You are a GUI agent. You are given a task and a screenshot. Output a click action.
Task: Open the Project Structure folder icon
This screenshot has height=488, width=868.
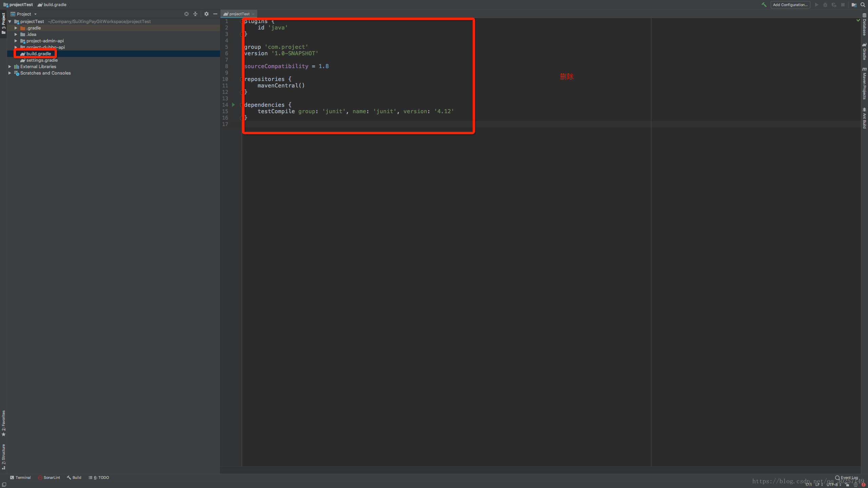854,5
